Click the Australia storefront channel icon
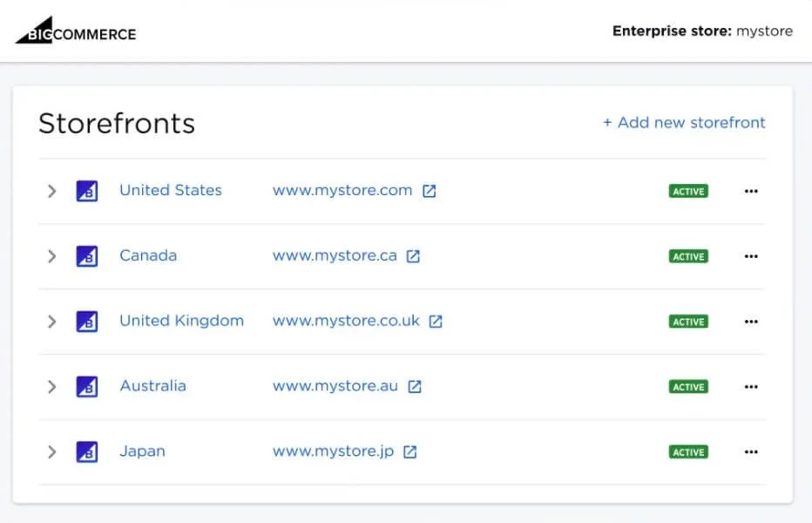This screenshot has width=812, height=523. click(87, 387)
